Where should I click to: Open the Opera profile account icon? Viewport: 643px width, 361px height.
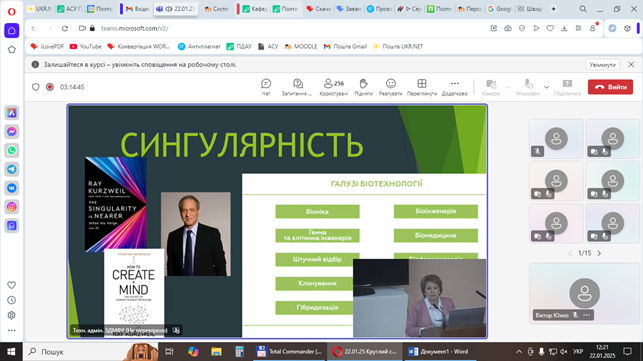593,28
